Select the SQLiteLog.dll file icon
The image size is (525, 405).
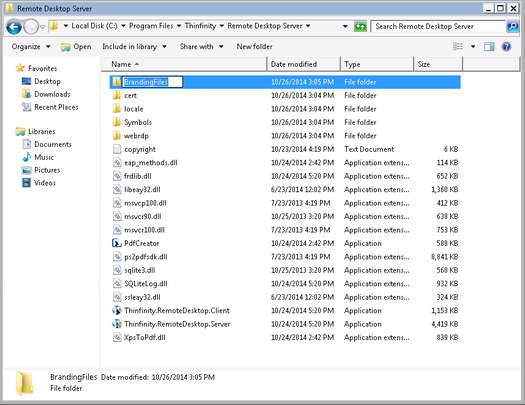click(117, 284)
